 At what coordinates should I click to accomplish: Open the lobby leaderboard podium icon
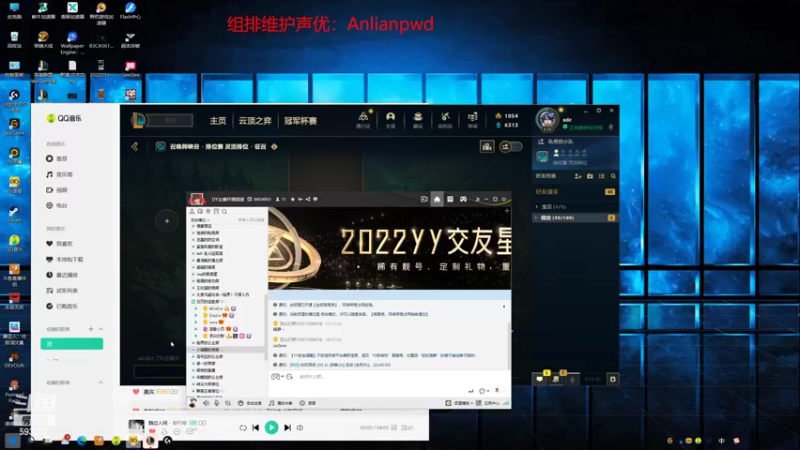pos(487,147)
